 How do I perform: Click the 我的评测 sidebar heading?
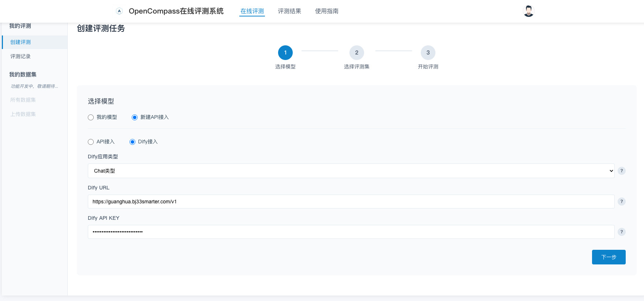[20, 26]
